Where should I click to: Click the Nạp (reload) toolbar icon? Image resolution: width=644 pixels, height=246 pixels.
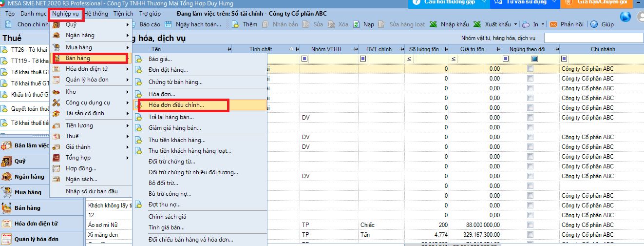[x=357, y=24]
